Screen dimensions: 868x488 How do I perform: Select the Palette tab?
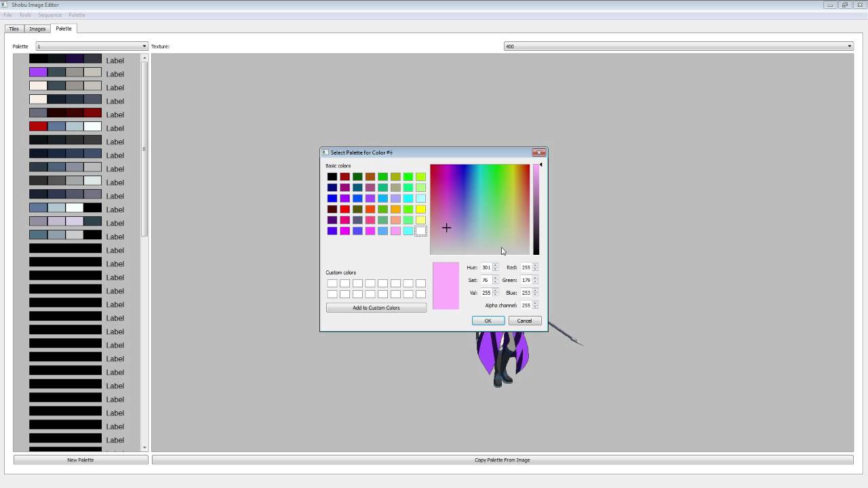click(64, 28)
